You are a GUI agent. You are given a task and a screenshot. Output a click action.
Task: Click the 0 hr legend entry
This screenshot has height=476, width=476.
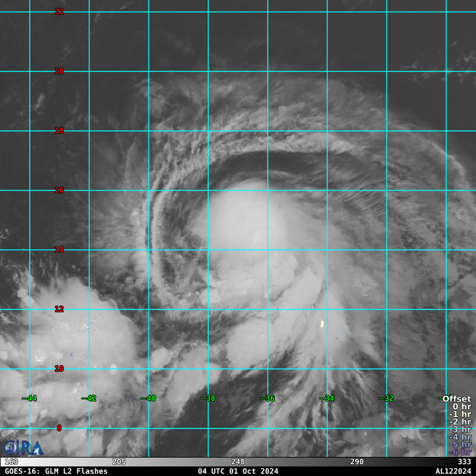(x=462, y=406)
